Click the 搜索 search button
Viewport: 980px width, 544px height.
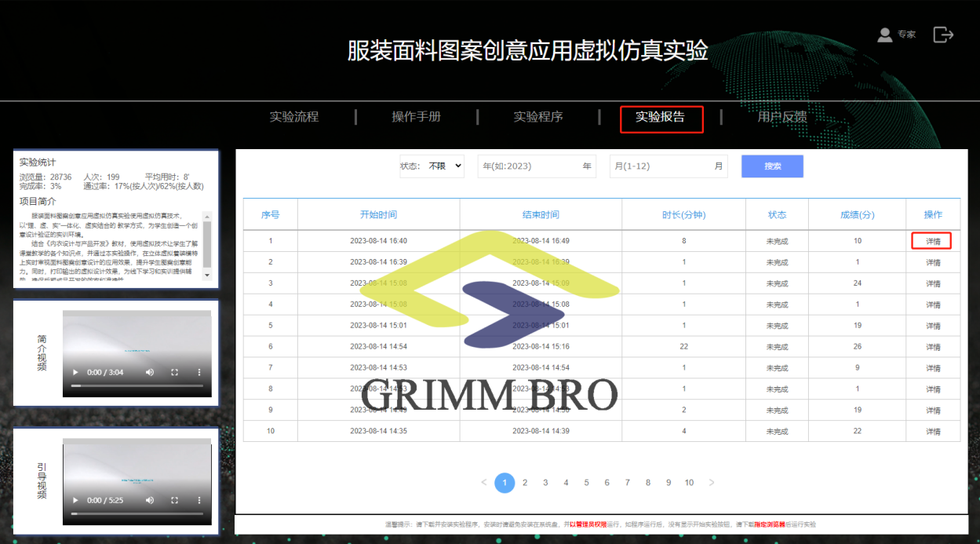pos(772,166)
